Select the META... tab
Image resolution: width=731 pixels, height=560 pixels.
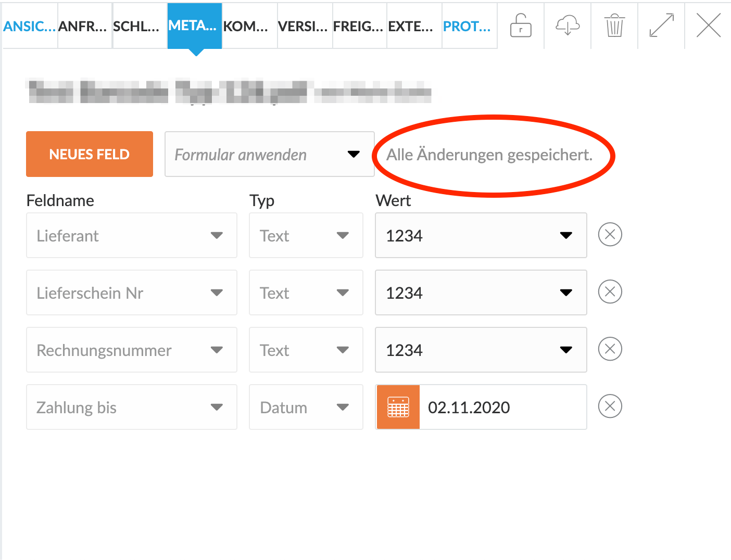pyautogui.click(x=195, y=26)
